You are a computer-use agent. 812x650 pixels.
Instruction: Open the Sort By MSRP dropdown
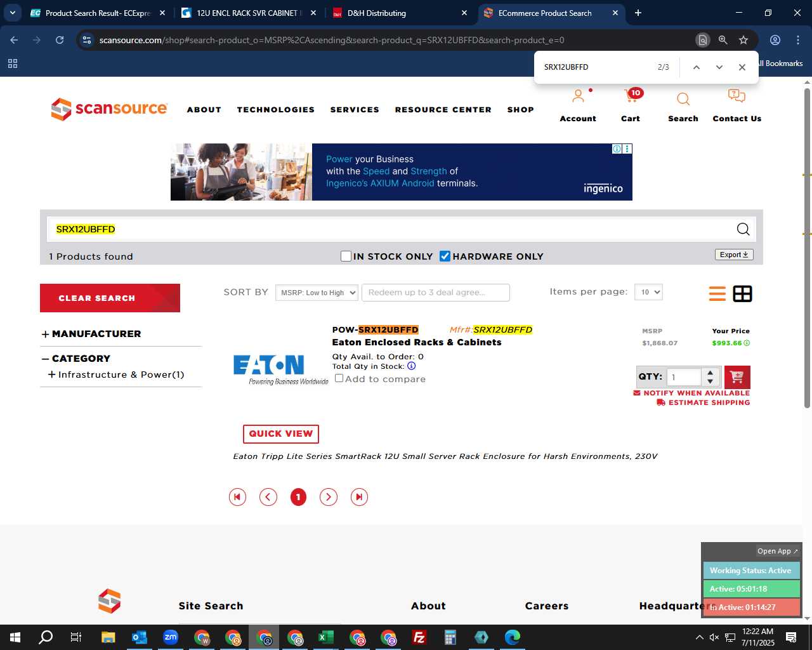pos(317,293)
